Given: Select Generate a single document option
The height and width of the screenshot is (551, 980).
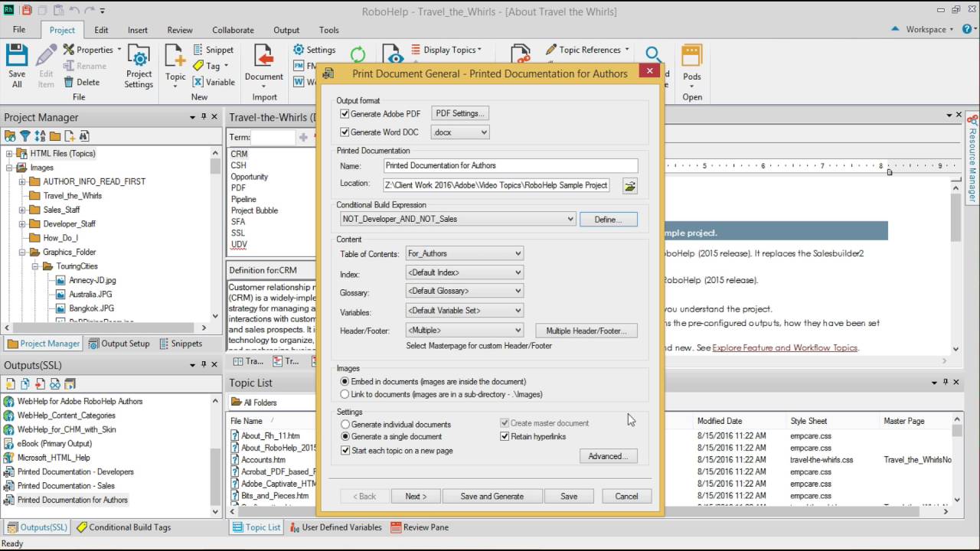Looking at the screenshot, I should [345, 436].
